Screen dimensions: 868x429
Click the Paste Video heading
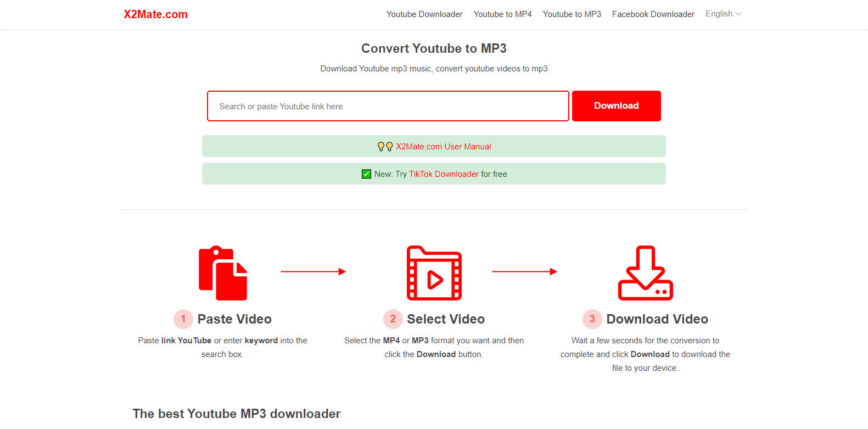tap(234, 319)
